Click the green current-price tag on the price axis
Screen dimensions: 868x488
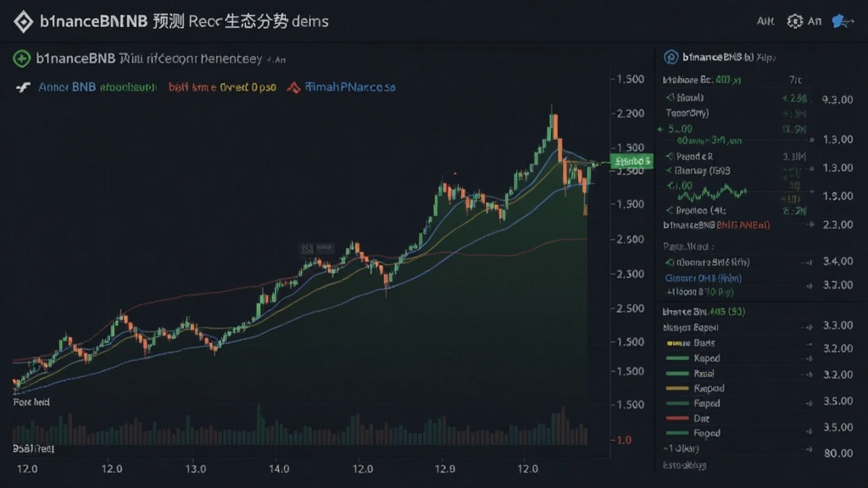coord(632,162)
